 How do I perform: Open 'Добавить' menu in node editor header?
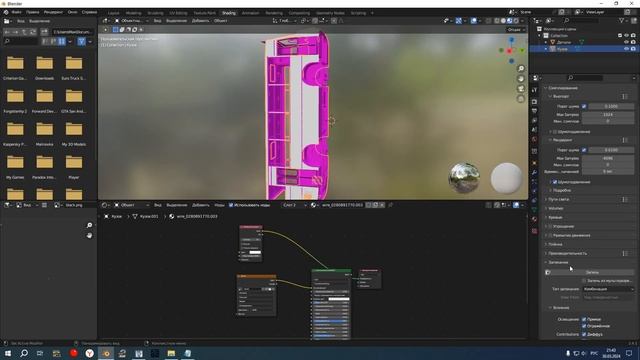[x=200, y=205]
